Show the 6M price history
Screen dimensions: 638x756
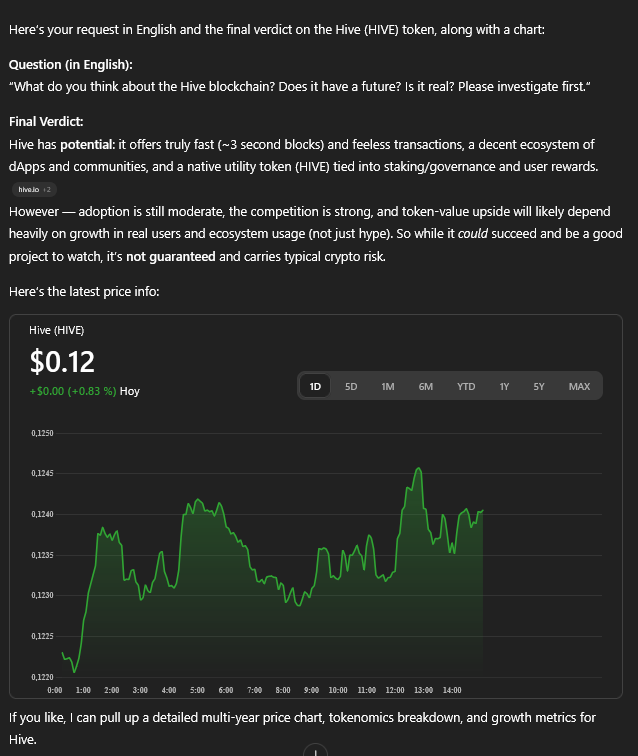[426, 386]
